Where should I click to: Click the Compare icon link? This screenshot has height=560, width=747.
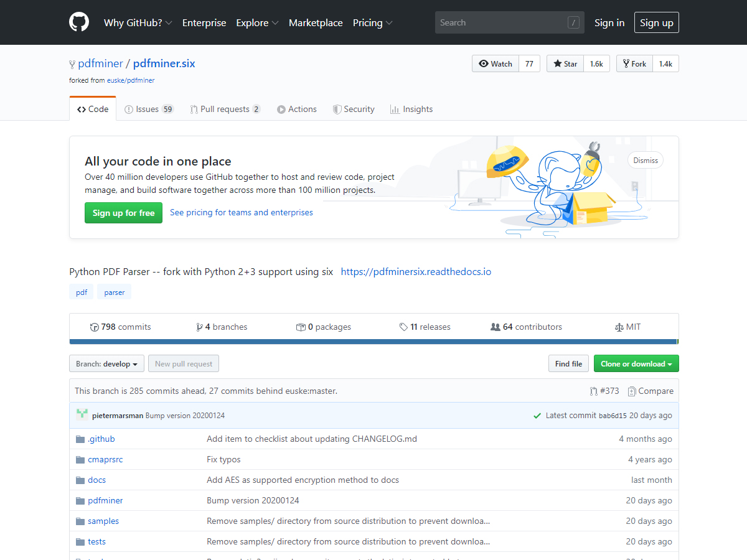coord(651,391)
